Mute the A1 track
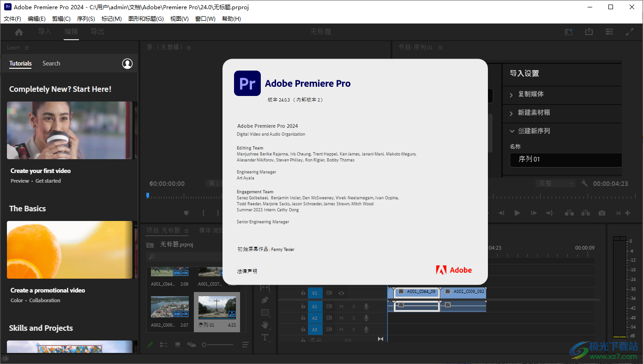Viewport: 643px width, 364px height. pyautogui.click(x=342, y=306)
